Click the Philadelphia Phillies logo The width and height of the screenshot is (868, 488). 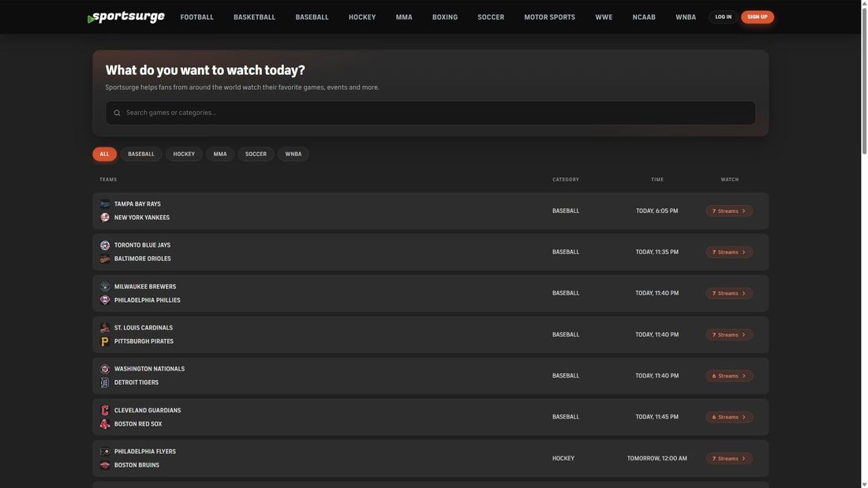click(105, 300)
